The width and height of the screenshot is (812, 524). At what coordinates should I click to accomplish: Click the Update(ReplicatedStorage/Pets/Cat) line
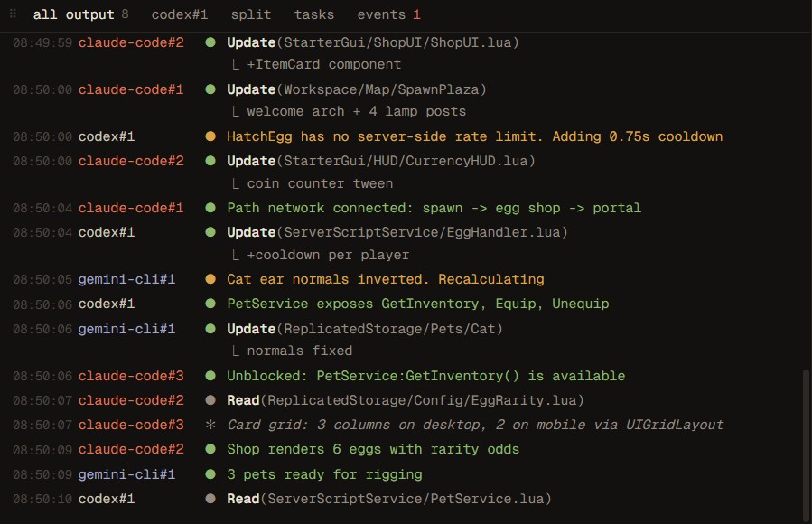tap(365, 328)
